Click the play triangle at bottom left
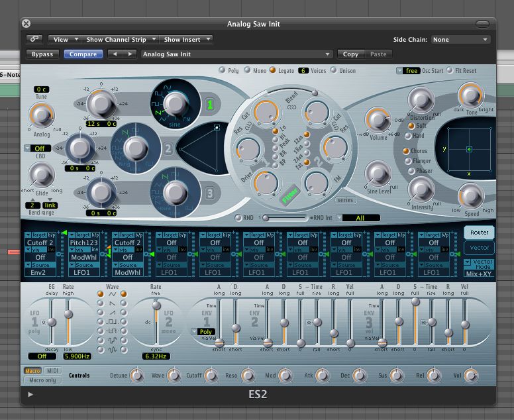514x420 pixels. click(x=30, y=394)
